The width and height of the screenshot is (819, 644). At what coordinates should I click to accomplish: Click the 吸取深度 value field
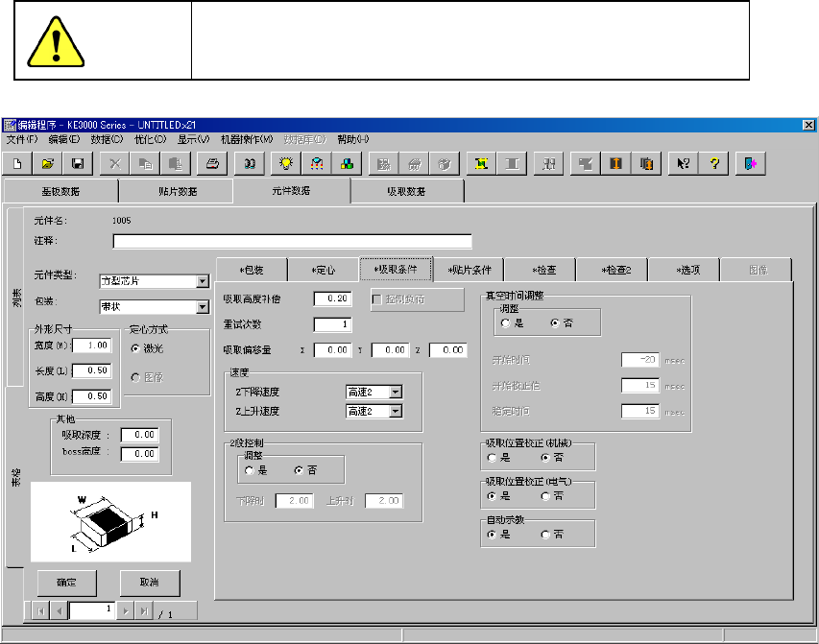(x=139, y=435)
